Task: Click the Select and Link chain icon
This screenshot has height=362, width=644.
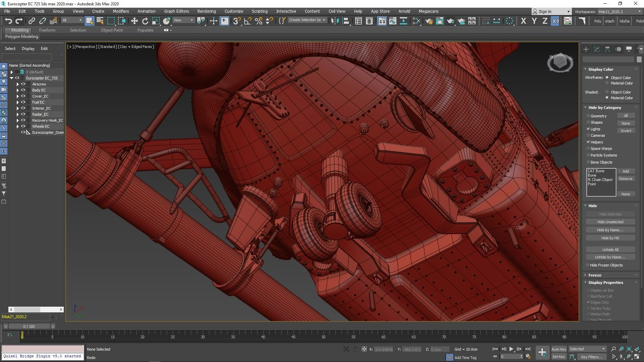Action: click(32, 21)
